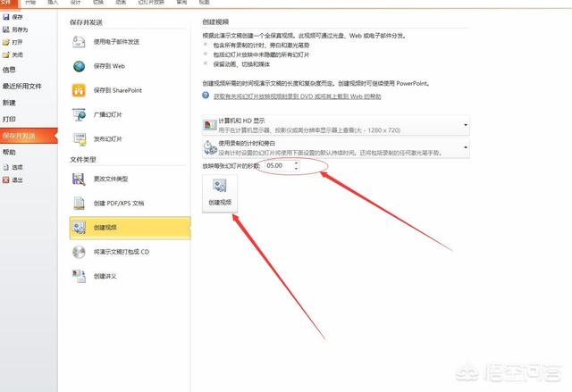Increase seconds per slide with up arrow
Screen dimensions: 572x392
tap(296, 163)
